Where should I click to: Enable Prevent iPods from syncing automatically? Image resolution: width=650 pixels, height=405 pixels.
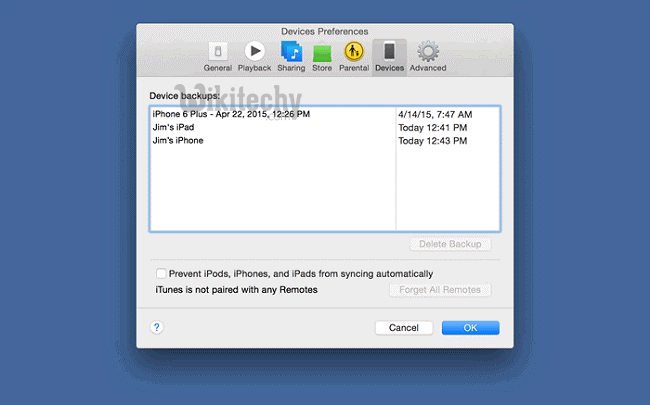tap(161, 273)
